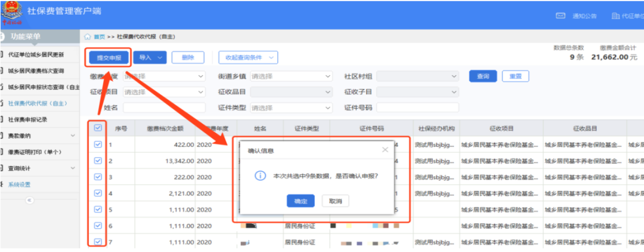This screenshot has height=252, width=644.
Task: Open the 通知公告 envelope icon
Action: point(560,16)
